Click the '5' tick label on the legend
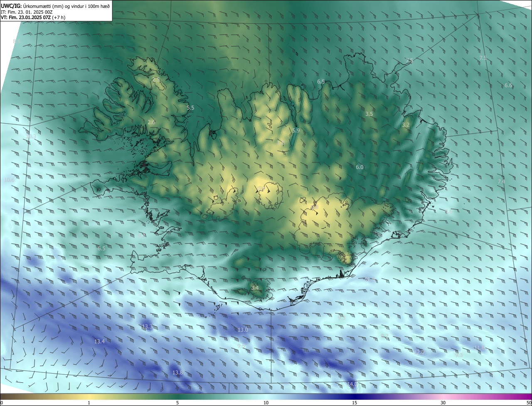532x406 pixels. tap(177, 403)
